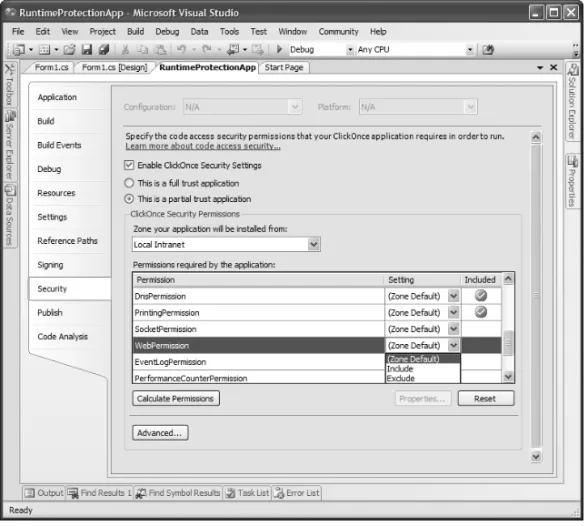
Task: Open the Toolbox side panel
Action: point(9,85)
